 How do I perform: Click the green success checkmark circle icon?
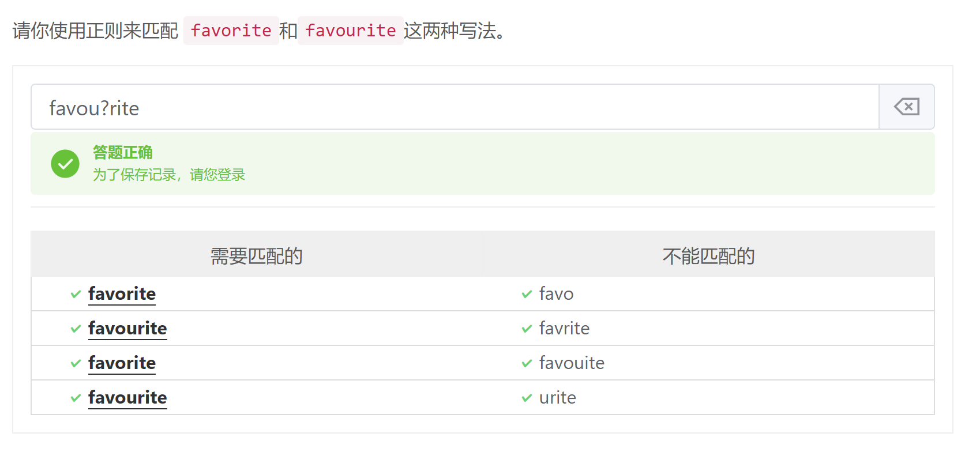tap(65, 164)
